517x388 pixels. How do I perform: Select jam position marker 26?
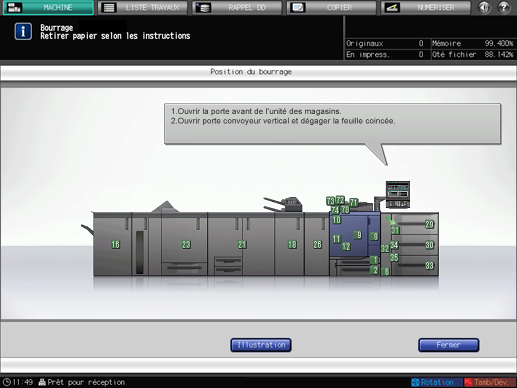317,244
